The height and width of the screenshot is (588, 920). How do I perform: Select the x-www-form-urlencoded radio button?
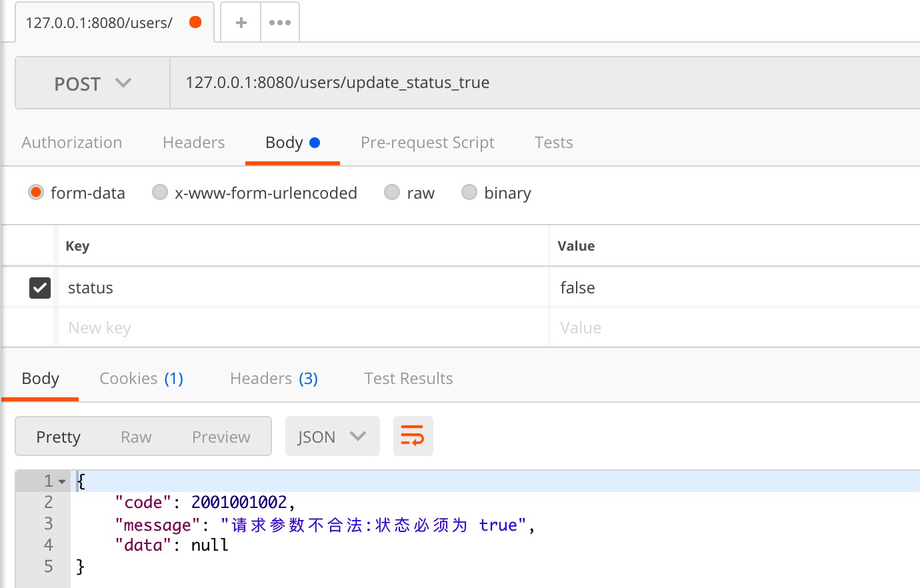click(160, 192)
